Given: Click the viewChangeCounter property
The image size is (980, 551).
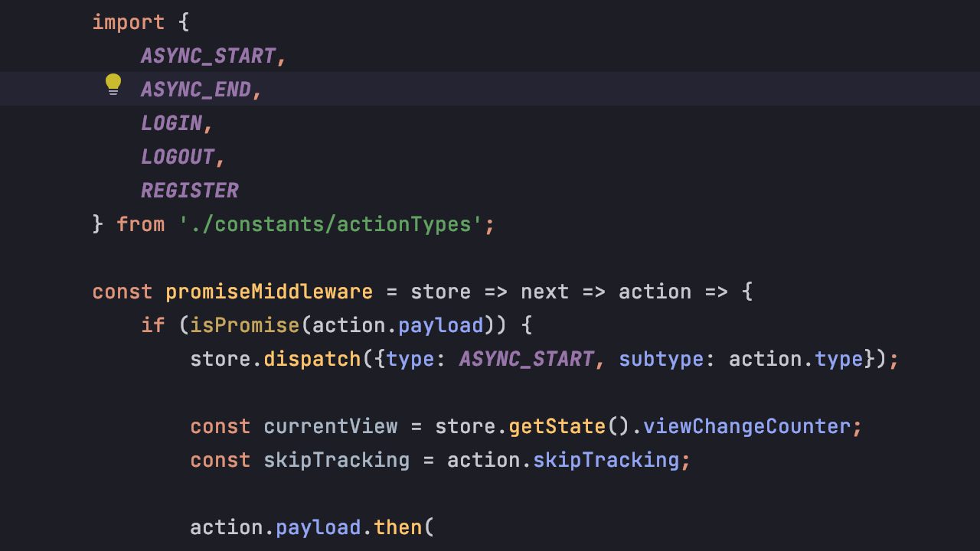Looking at the screenshot, I should pyautogui.click(x=747, y=426).
